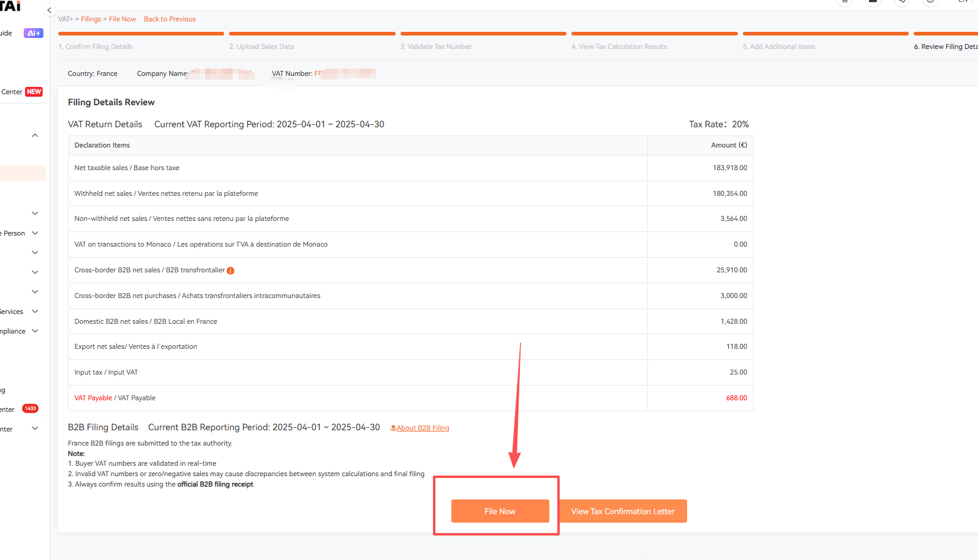Expand the Services sidebar section chevron
This screenshot has width=978, height=560.
point(35,312)
